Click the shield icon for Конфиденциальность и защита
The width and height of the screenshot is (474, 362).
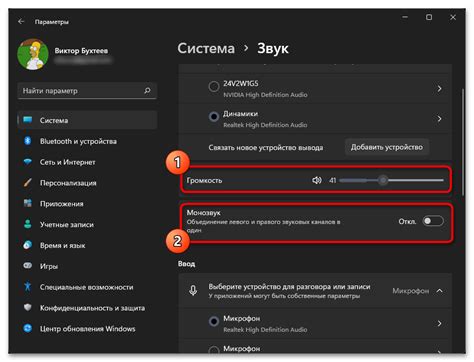click(x=28, y=307)
